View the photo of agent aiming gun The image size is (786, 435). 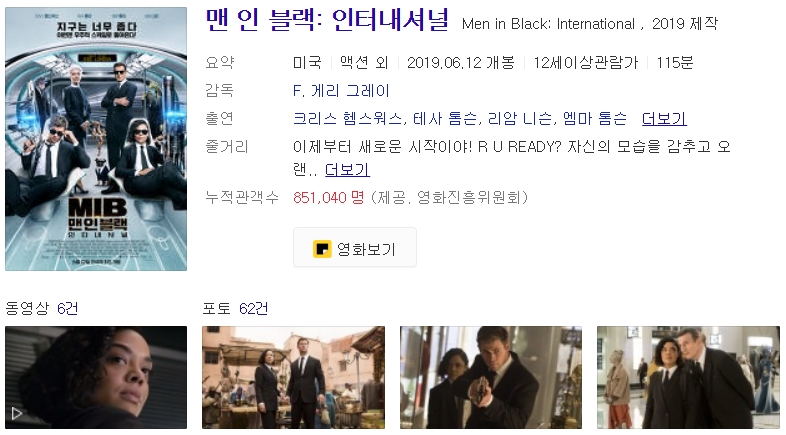(491, 377)
